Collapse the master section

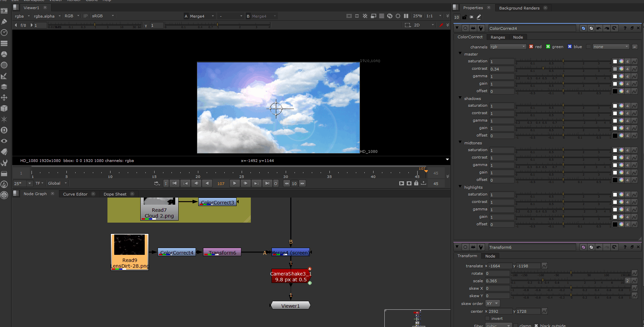(x=460, y=54)
